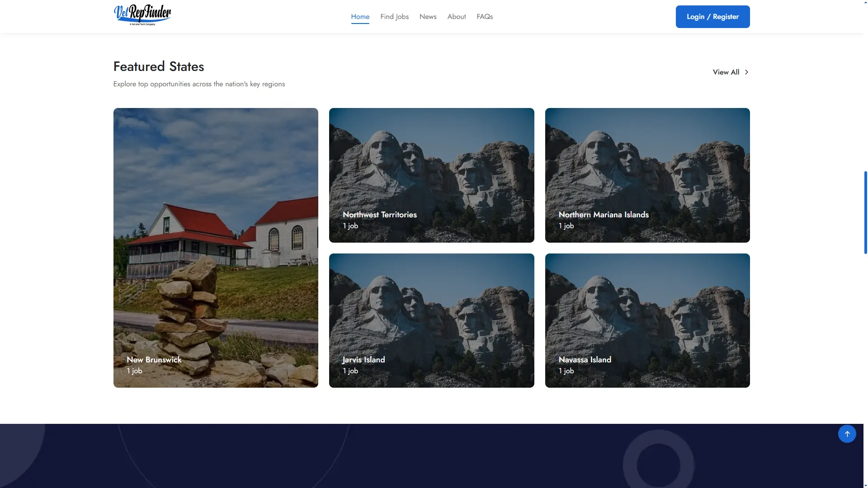
Task: Open the FAQs page
Action: tap(485, 17)
